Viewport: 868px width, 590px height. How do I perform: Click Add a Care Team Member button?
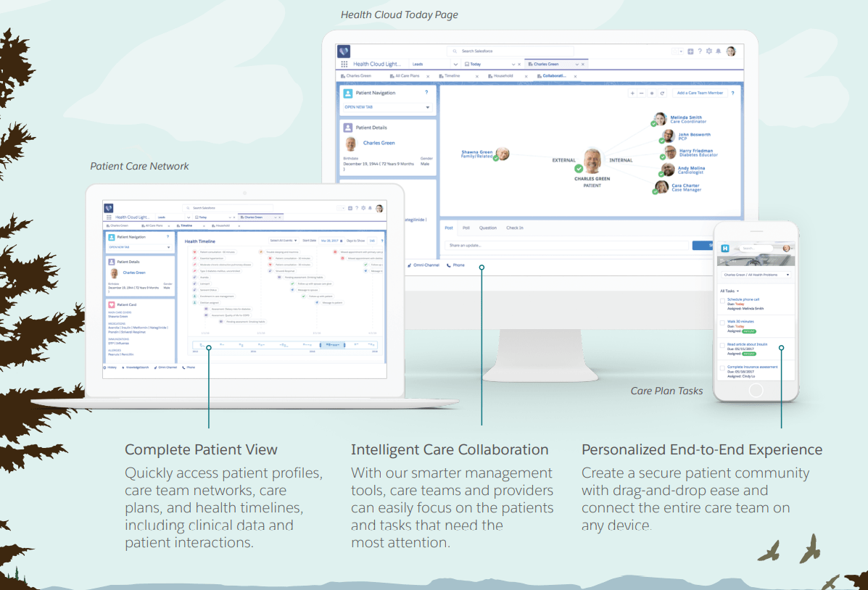click(699, 94)
